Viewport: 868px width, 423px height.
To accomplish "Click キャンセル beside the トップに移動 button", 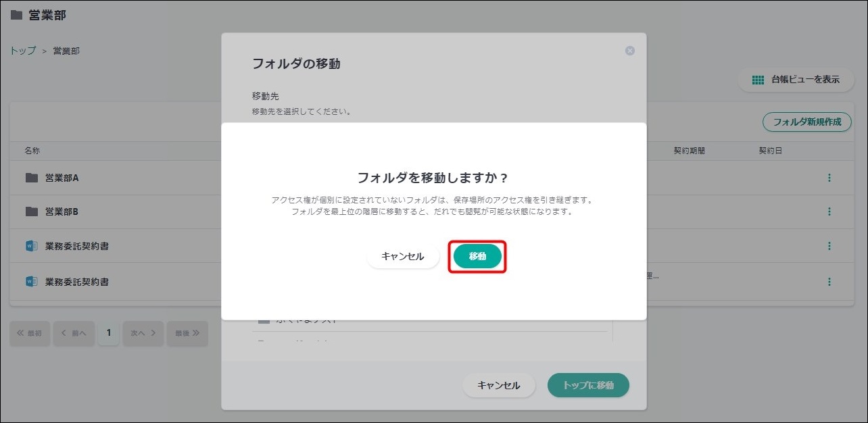I will 499,385.
